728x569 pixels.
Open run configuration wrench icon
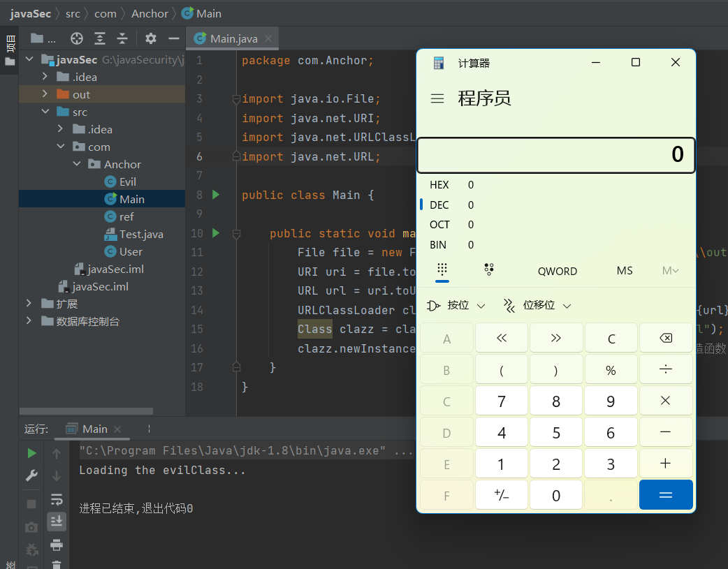click(31, 475)
